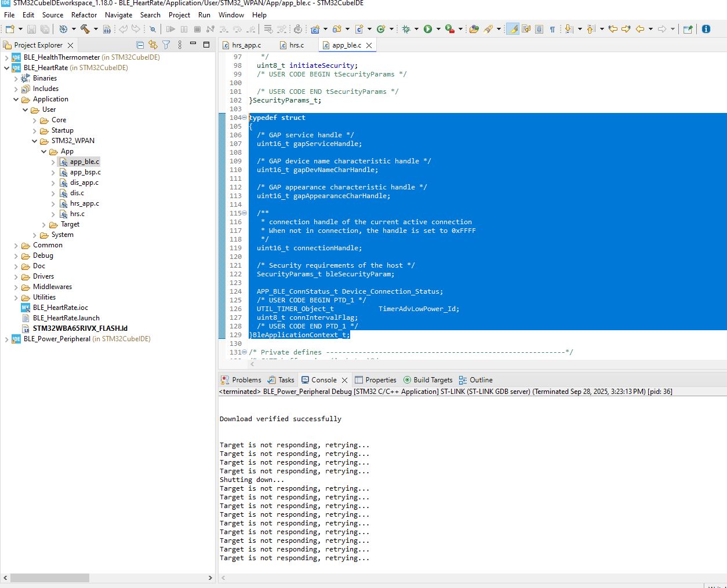727x588 pixels.
Task: Open the Refactor menu
Action: 84,14
